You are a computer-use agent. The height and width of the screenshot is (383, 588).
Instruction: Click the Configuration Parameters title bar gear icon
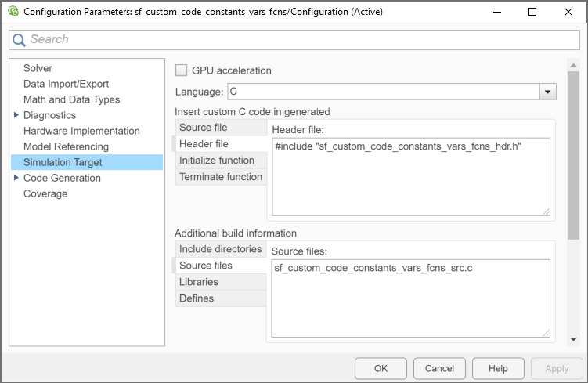13,12
